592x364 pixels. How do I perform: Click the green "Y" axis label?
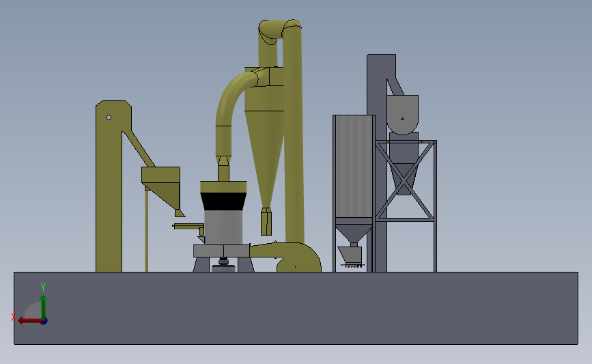point(43,288)
